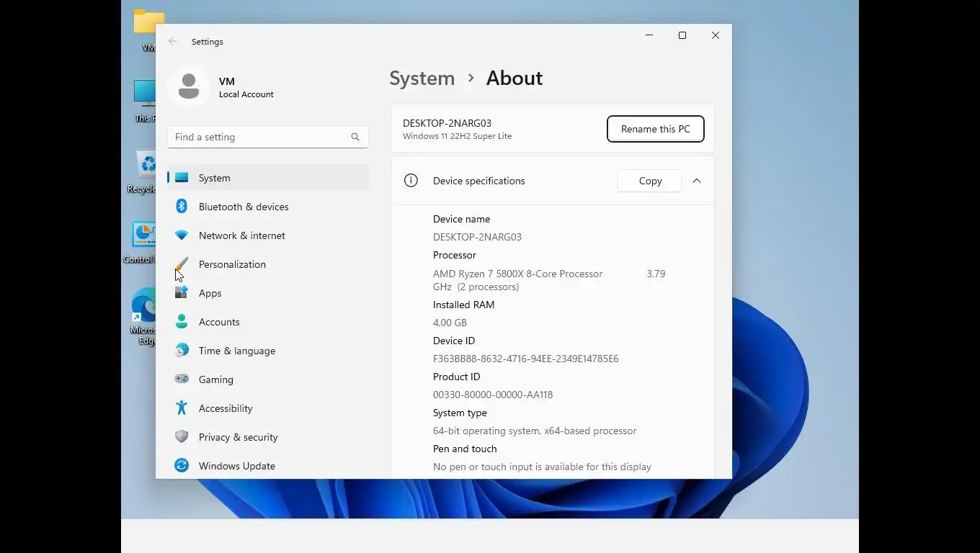Viewport: 980px width, 553px height.
Task: Click the Device specifications info icon
Action: [x=411, y=181]
